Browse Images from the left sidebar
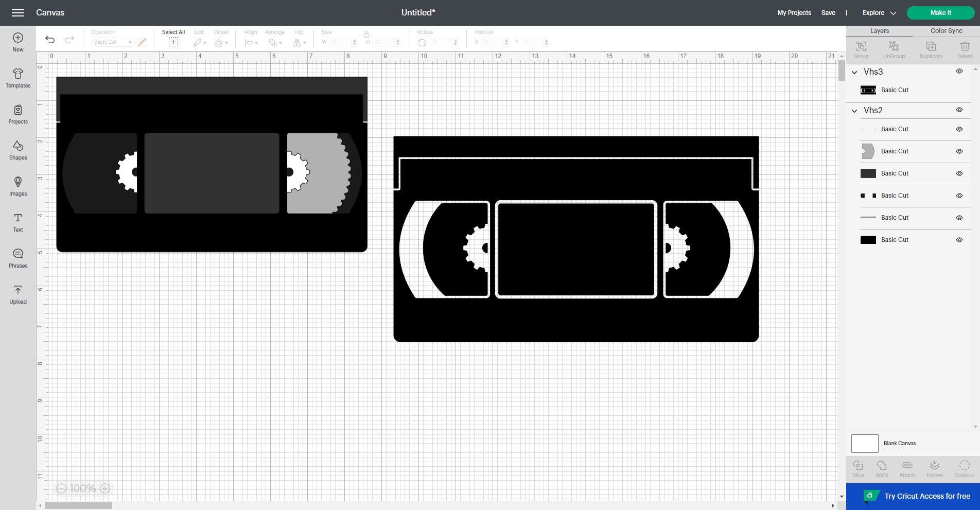This screenshot has height=510, width=980. pyautogui.click(x=17, y=186)
